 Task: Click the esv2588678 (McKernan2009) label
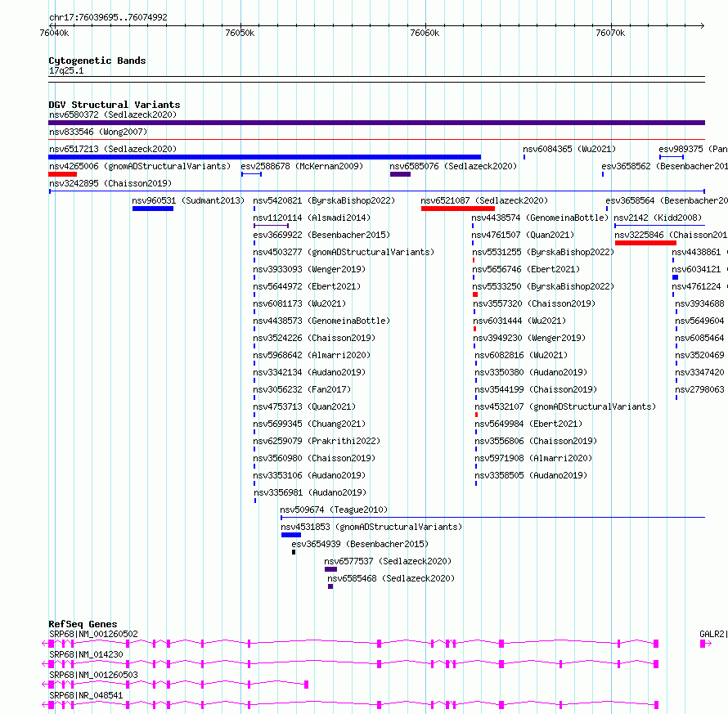click(302, 166)
